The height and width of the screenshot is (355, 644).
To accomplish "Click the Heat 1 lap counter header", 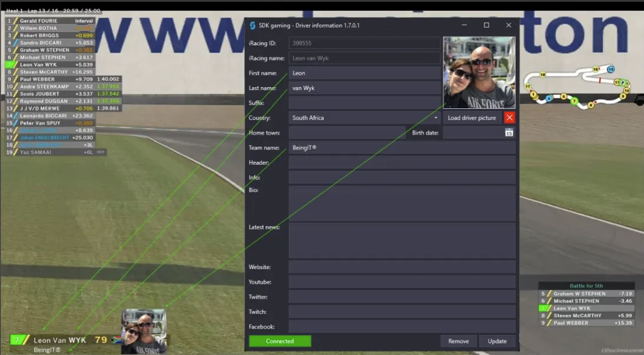I will click(x=53, y=11).
